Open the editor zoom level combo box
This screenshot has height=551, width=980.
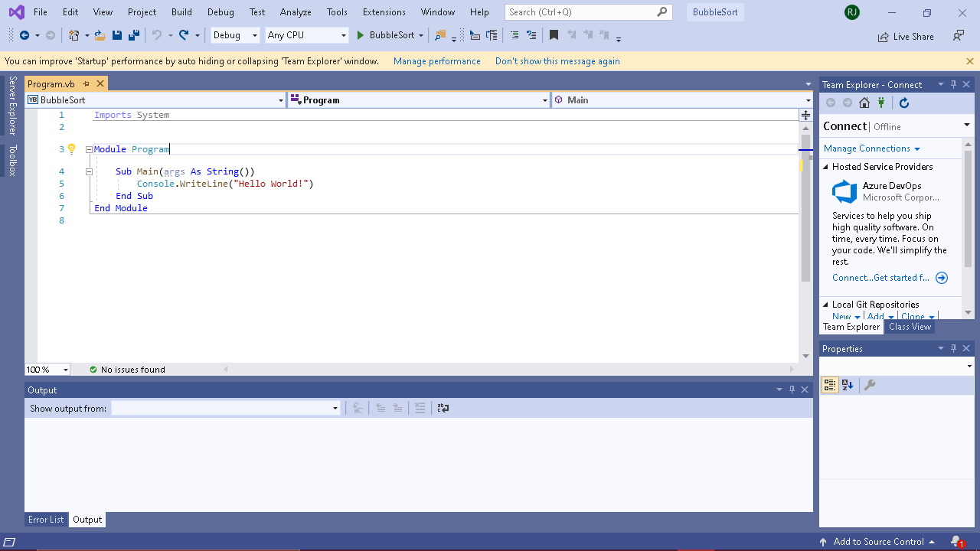coord(46,369)
